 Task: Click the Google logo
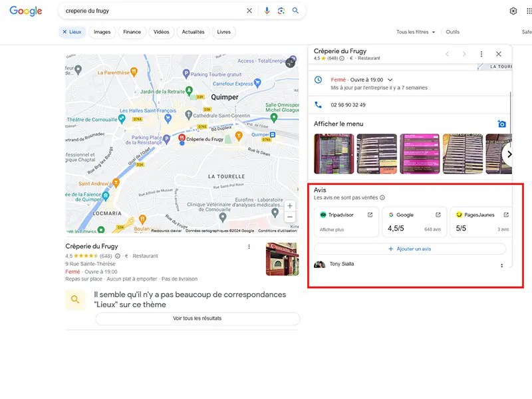coord(26,11)
